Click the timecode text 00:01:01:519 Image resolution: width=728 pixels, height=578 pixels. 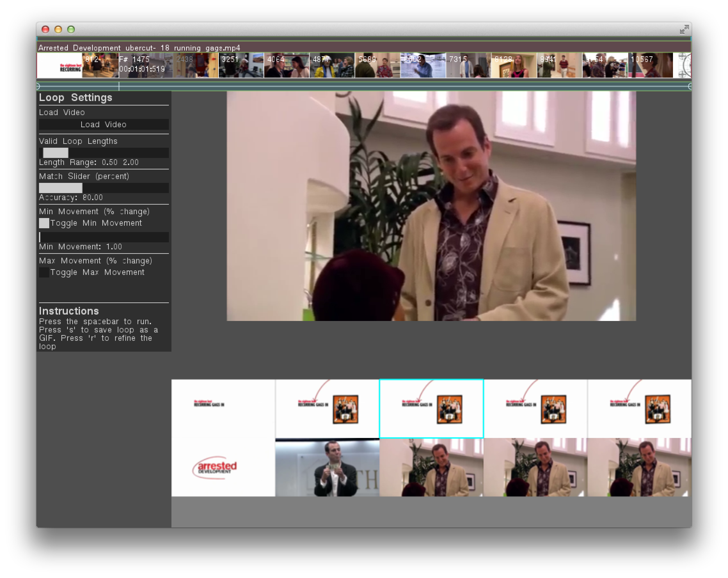coord(142,69)
